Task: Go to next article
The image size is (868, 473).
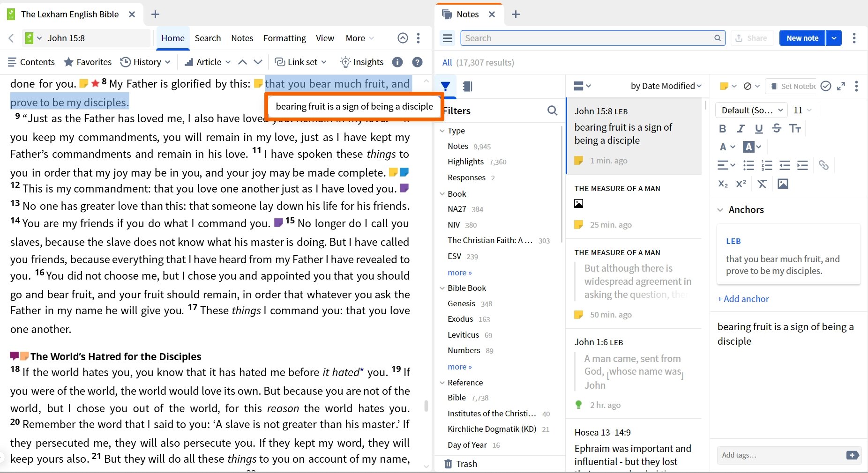Action: (x=258, y=62)
